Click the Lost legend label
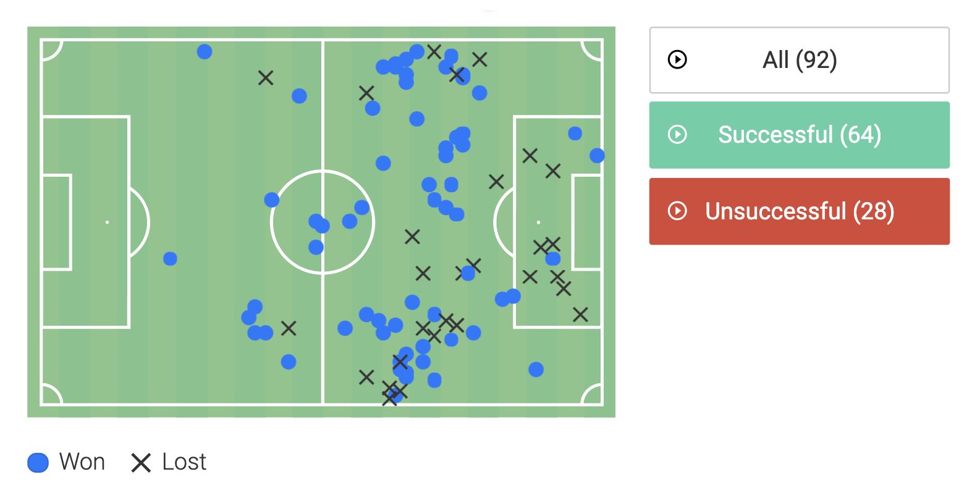The width and height of the screenshot is (980, 503). tap(184, 462)
